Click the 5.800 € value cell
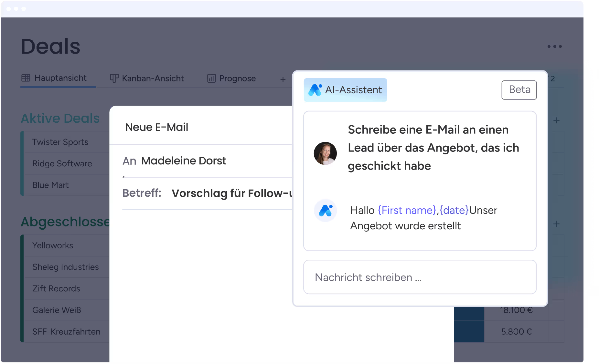This screenshot has width=599, height=364. [x=516, y=332]
